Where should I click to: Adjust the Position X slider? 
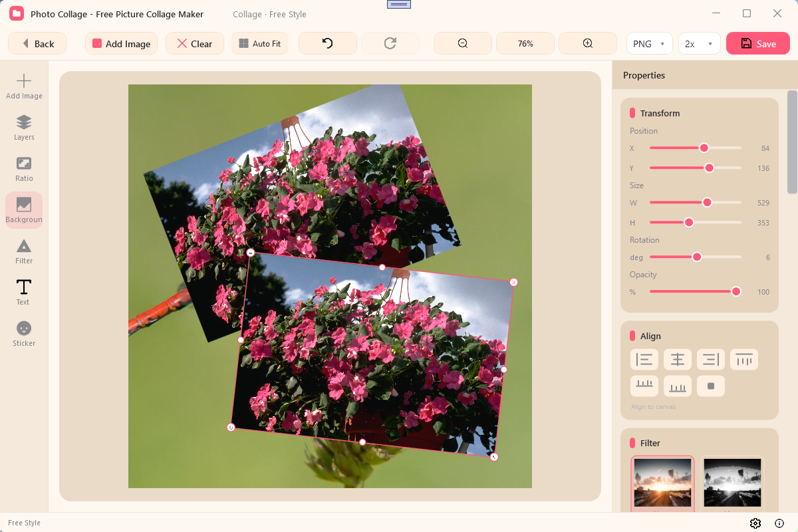[695, 148]
